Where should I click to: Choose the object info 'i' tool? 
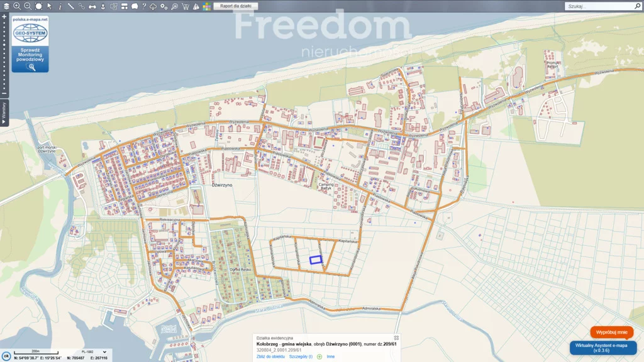point(60,6)
